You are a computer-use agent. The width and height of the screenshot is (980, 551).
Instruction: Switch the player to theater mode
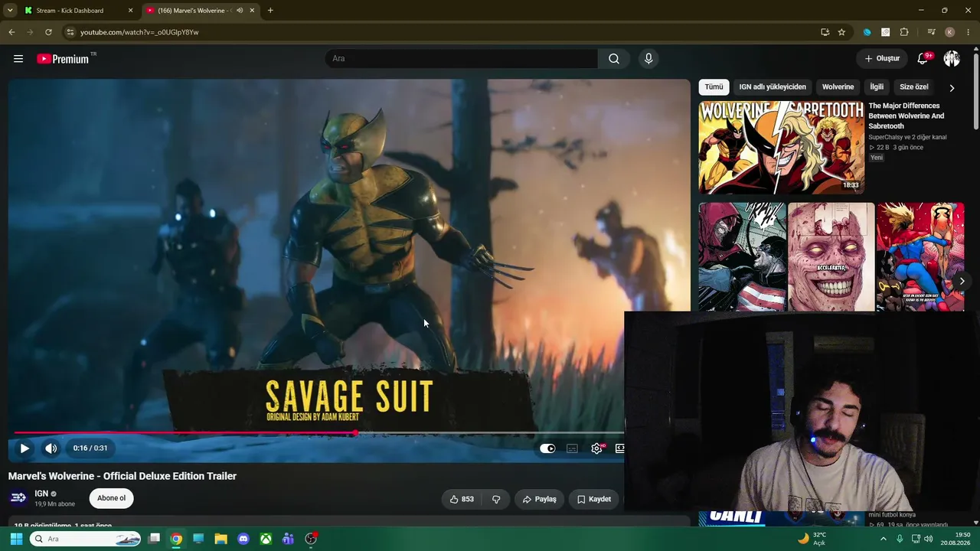tap(619, 448)
